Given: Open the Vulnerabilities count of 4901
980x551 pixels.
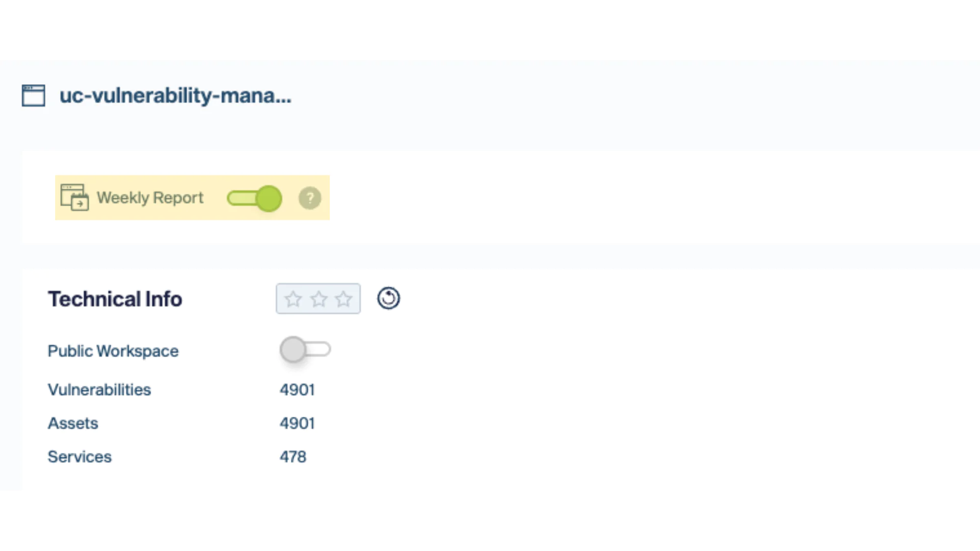Looking at the screenshot, I should (x=297, y=390).
